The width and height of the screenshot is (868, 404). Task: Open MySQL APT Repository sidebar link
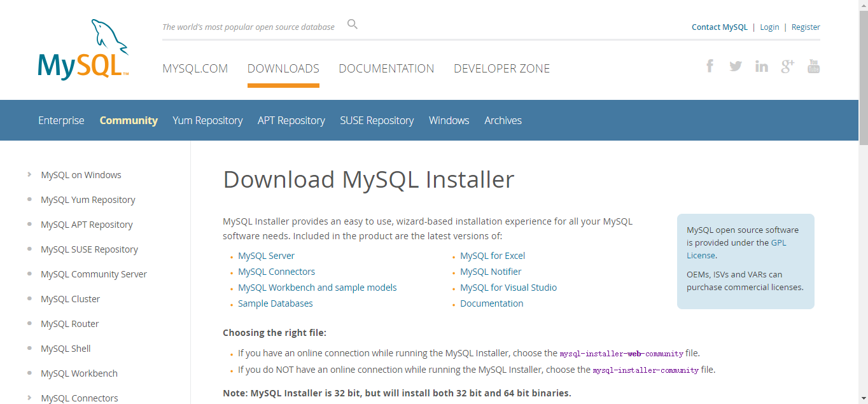87,225
